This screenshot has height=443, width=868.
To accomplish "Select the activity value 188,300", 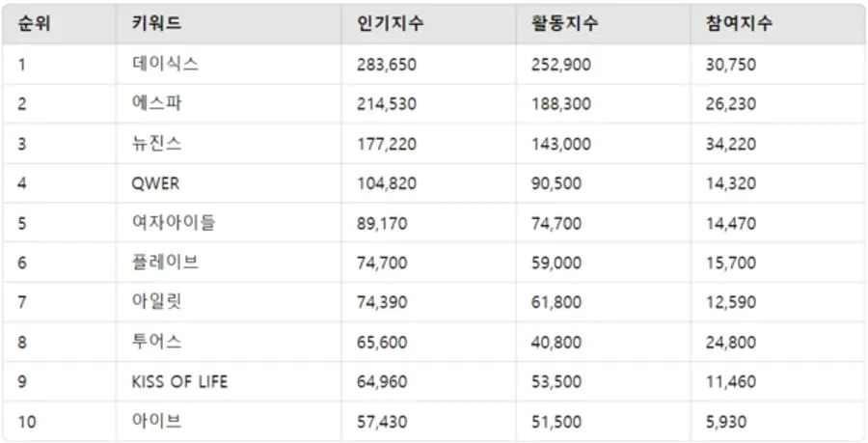I will pos(561,104).
